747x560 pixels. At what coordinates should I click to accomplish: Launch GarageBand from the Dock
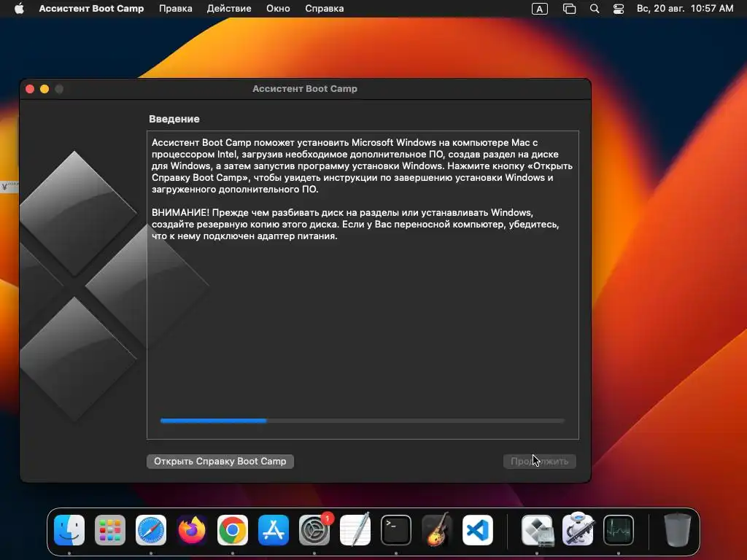point(437,529)
